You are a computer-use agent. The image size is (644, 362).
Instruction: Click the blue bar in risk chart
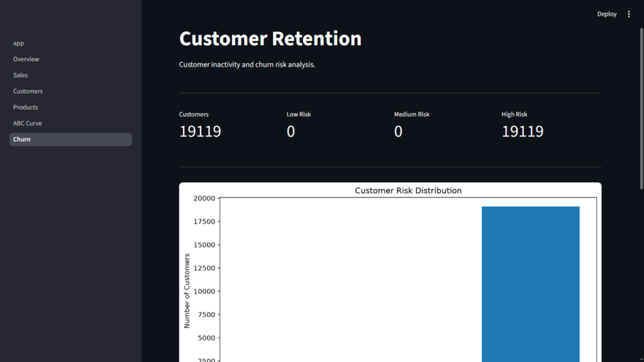pyautogui.click(x=531, y=284)
